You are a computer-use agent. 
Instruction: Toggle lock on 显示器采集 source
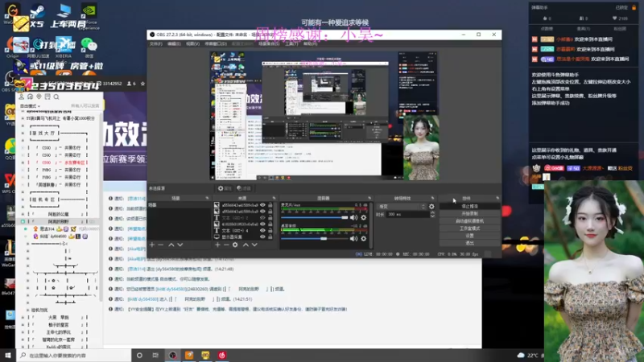click(x=270, y=237)
